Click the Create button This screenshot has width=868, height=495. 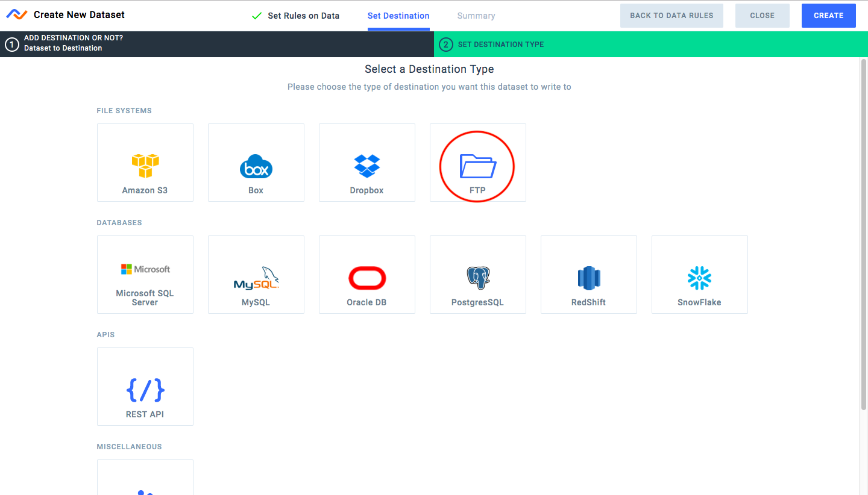coord(829,16)
